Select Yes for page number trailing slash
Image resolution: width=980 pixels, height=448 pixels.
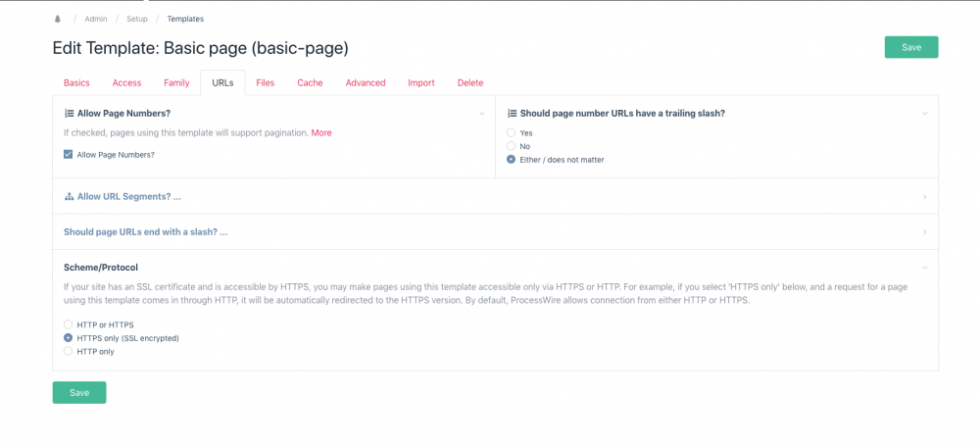point(511,132)
